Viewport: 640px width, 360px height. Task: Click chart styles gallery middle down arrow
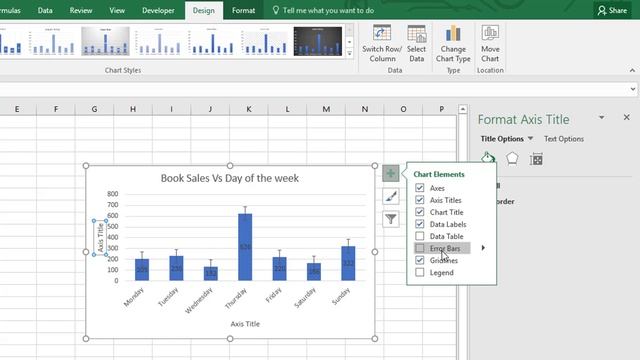(x=349, y=42)
